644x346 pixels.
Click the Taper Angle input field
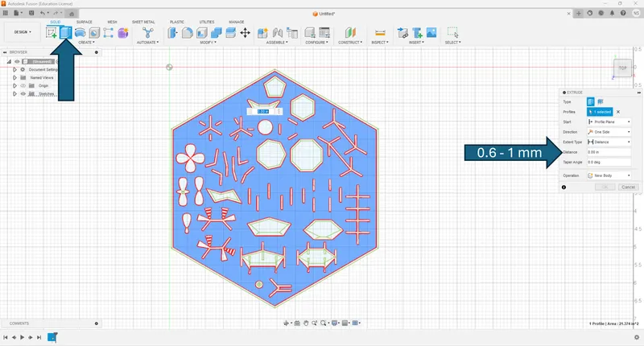point(609,162)
